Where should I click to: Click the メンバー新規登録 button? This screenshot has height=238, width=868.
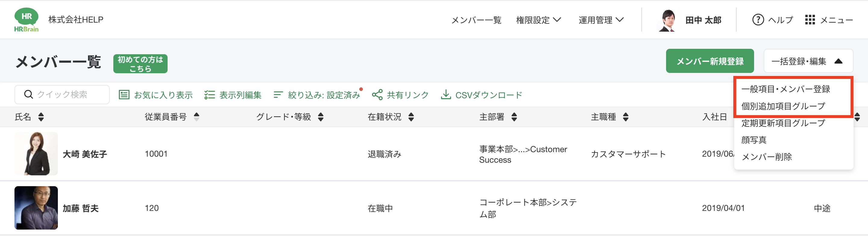pos(710,61)
